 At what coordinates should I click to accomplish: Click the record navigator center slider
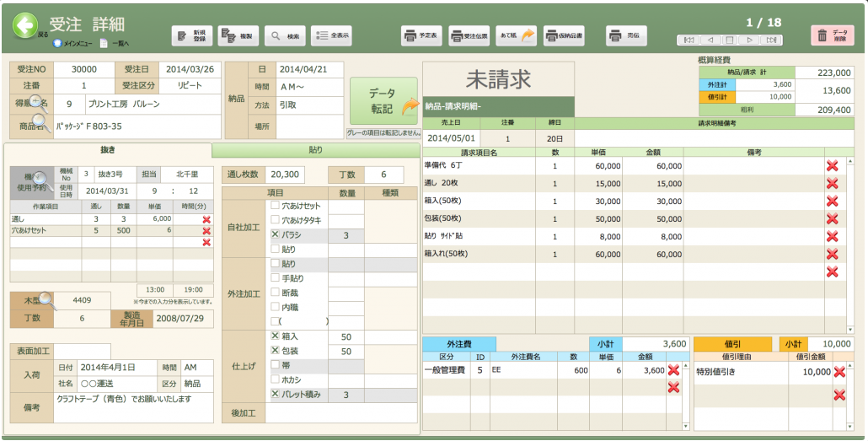point(730,40)
